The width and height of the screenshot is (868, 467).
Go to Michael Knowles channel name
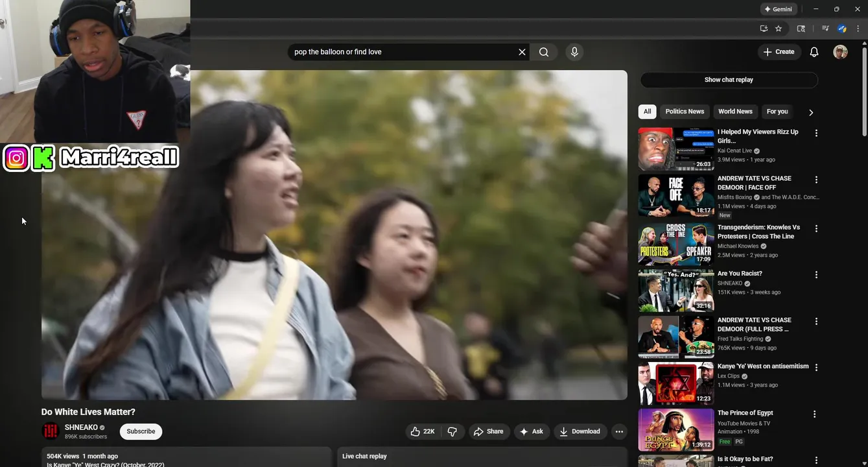(x=738, y=246)
